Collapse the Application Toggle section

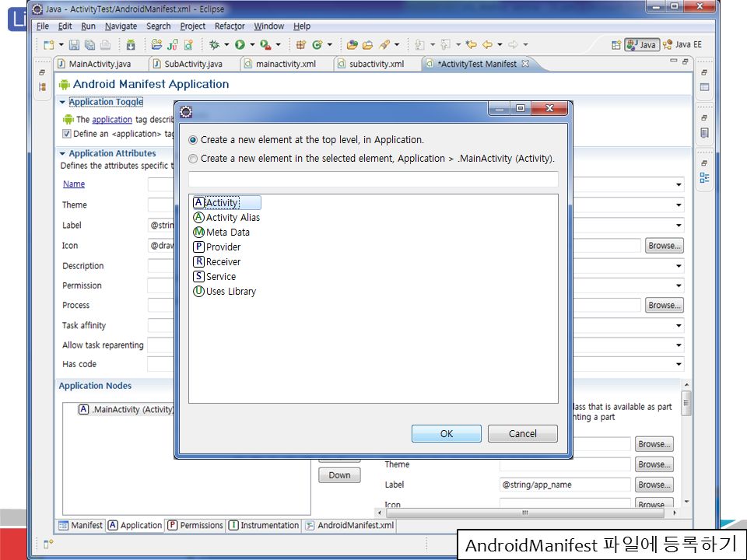point(62,102)
